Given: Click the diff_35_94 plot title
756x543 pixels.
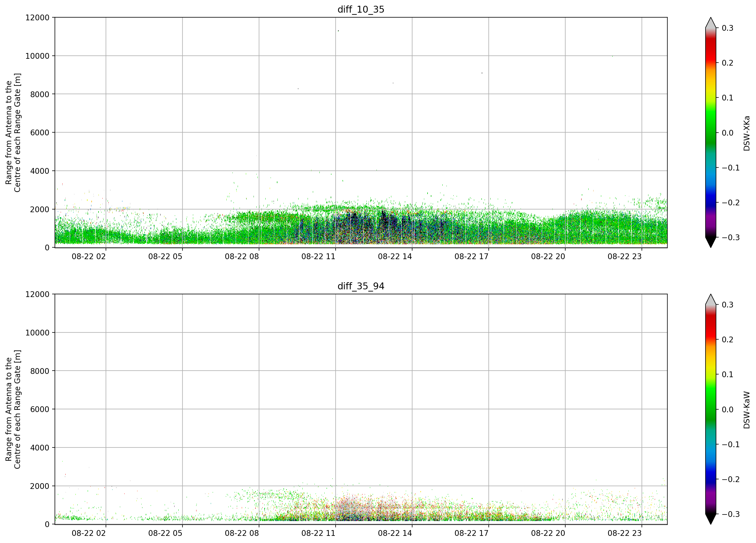Looking at the screenshot, I should click(x=361, y=286).
